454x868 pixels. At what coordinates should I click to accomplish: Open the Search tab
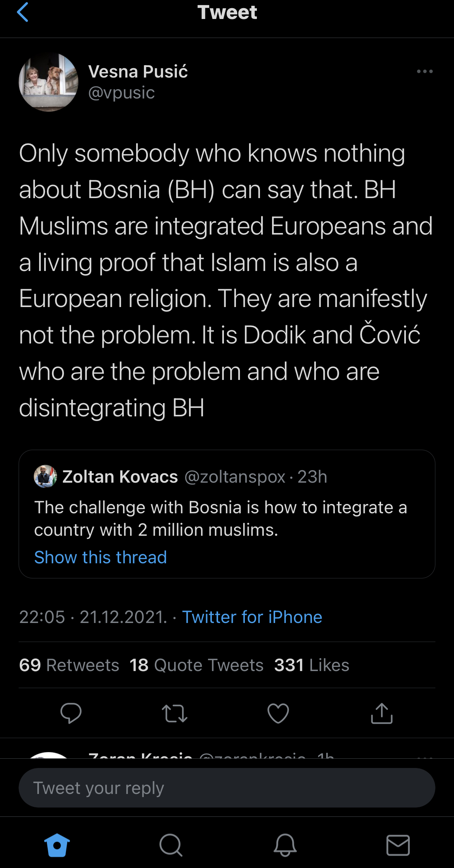pos(171,845)
